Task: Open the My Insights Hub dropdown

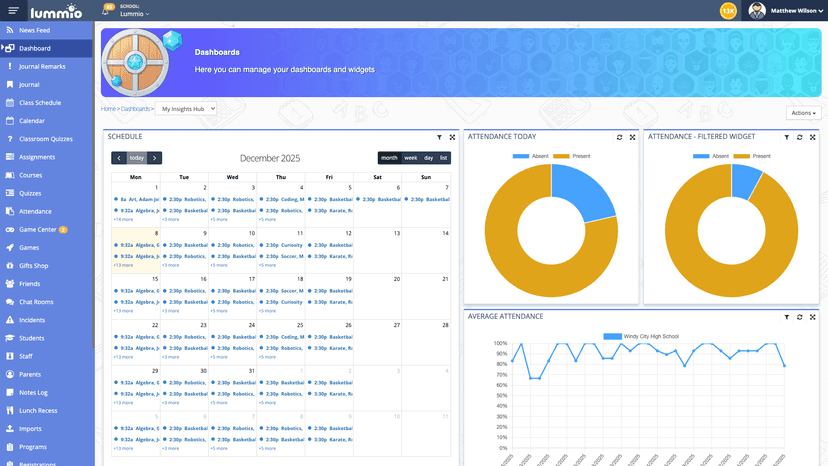Action: [x=186, y=108]
